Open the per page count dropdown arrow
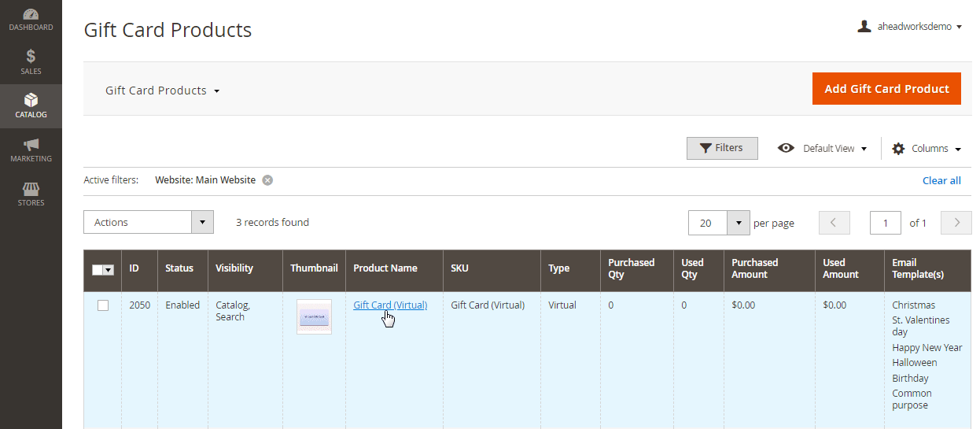This screenshot has width=980, height=429. (x=738, y=223)
